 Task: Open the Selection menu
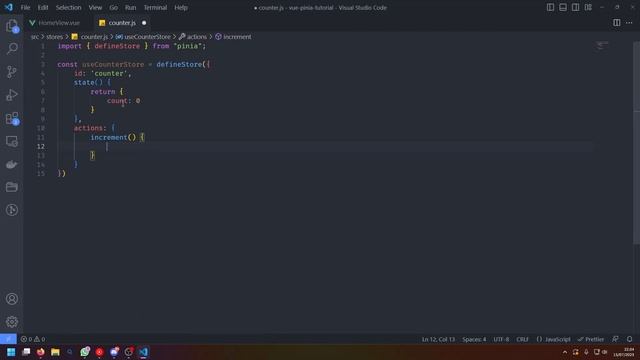69,7
